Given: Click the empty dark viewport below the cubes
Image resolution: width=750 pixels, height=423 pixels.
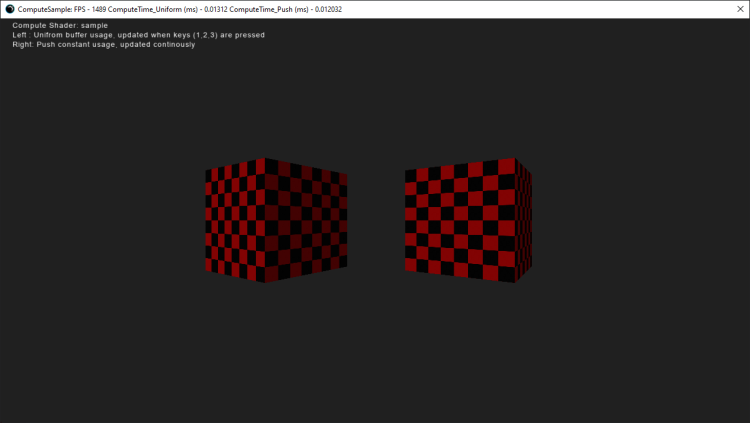Looking at the screenshot, I should [x=375, y=350].
